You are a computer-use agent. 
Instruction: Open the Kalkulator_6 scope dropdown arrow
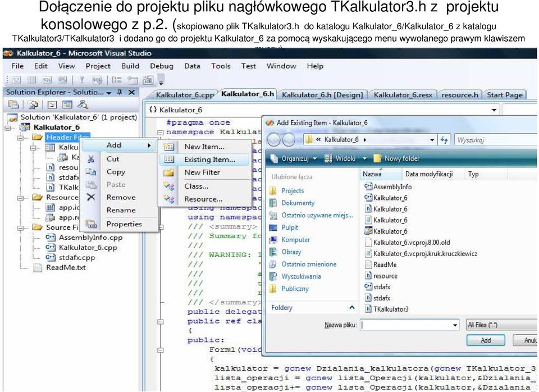tap(494, 110)
